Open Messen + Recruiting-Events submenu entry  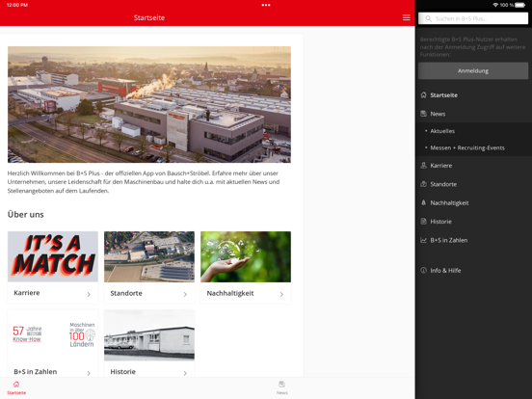coord(467,147)
